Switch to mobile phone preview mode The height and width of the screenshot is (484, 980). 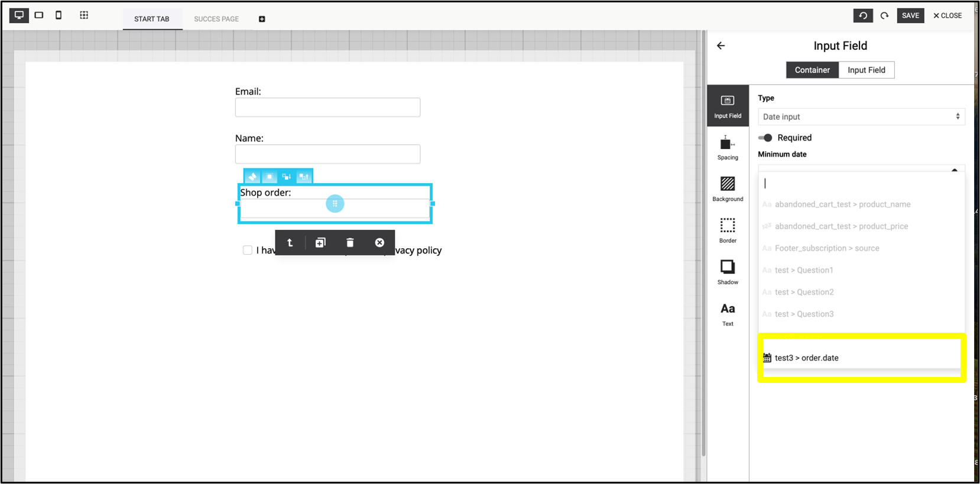(59, 15)
